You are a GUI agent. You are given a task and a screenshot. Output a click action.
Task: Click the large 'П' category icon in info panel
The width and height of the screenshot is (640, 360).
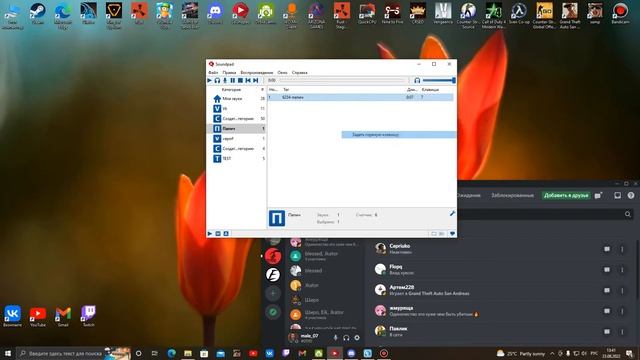tap(277, 218)
